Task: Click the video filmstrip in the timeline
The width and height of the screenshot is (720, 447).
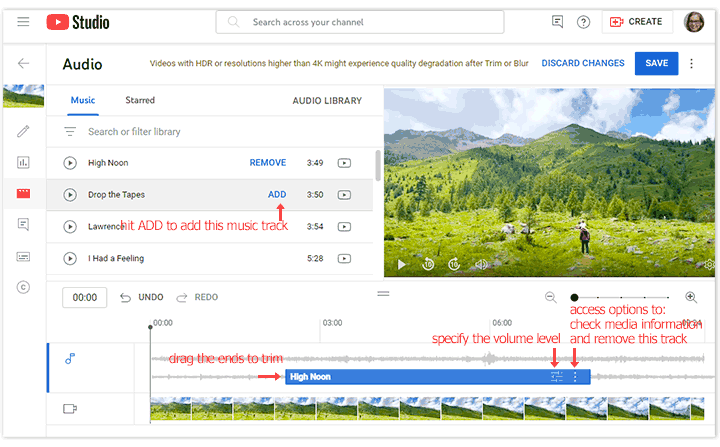Action: pyautogui.click(x=427, y=409)
